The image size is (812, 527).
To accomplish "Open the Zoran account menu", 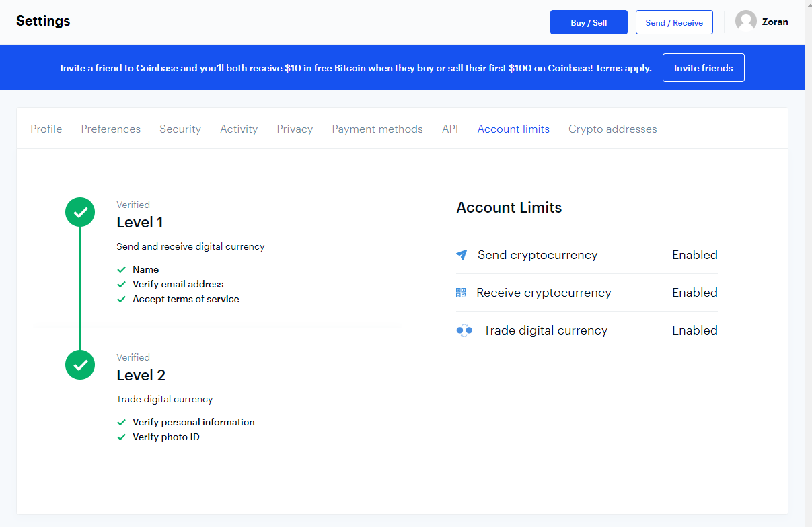I will coord(762,22).
